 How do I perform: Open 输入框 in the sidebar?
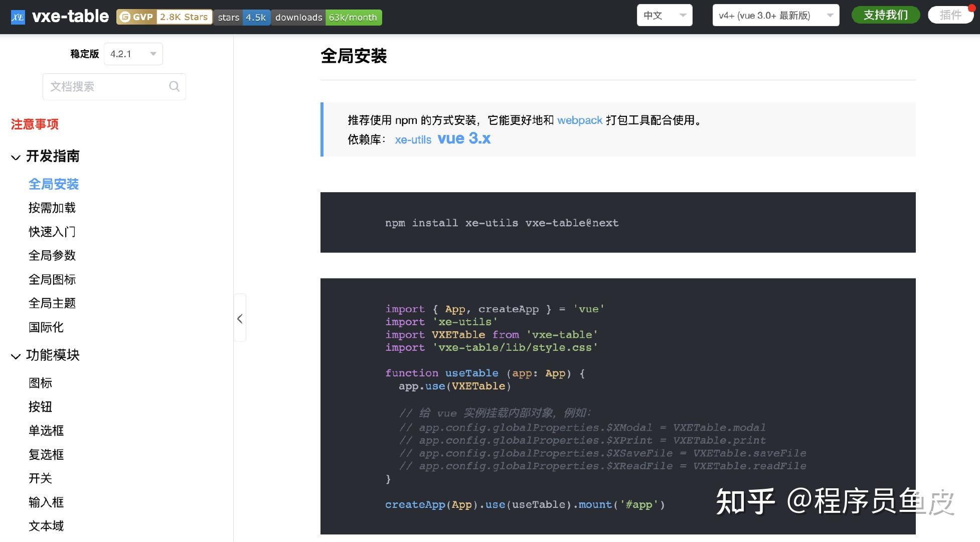[46, 502]
